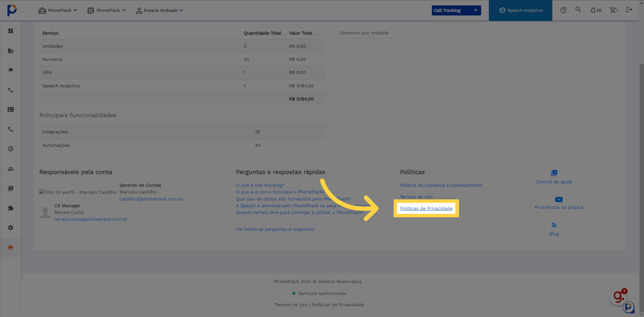Open the gear settings sidebar icon

pos(11,228)
